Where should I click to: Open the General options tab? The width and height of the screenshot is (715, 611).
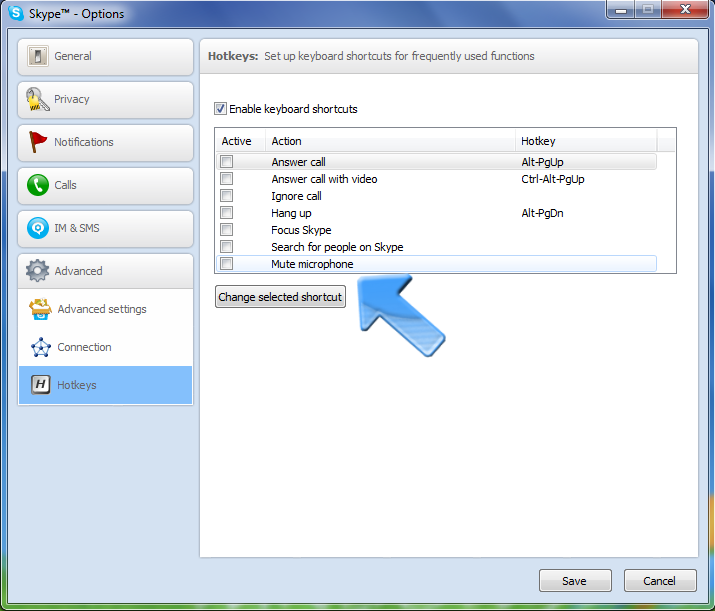click(x=105, y=57)
